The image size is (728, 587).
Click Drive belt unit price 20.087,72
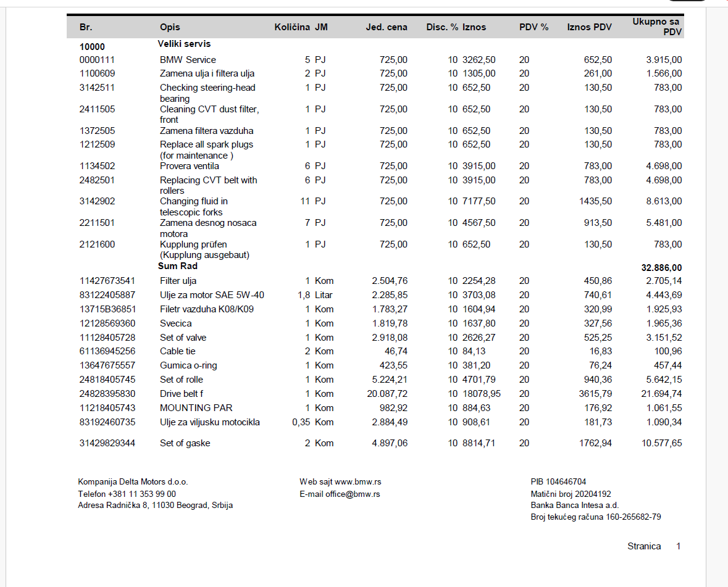[387, 394]
